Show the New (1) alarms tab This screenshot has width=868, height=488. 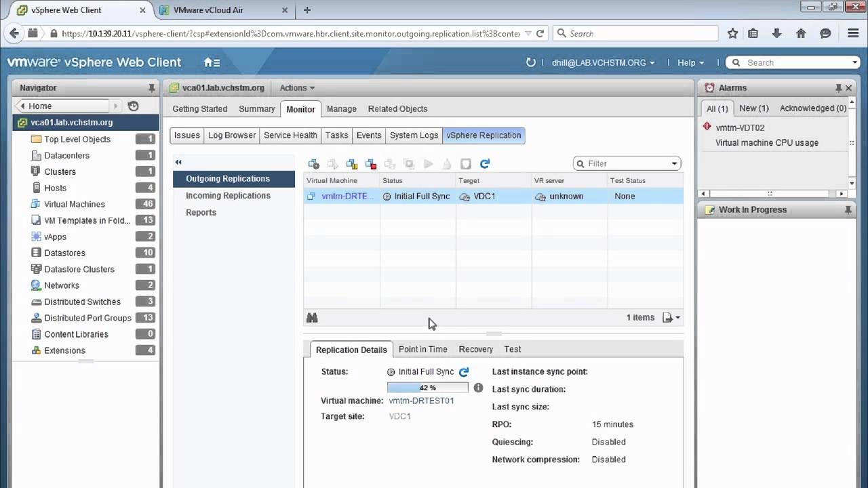coord(753,108)
